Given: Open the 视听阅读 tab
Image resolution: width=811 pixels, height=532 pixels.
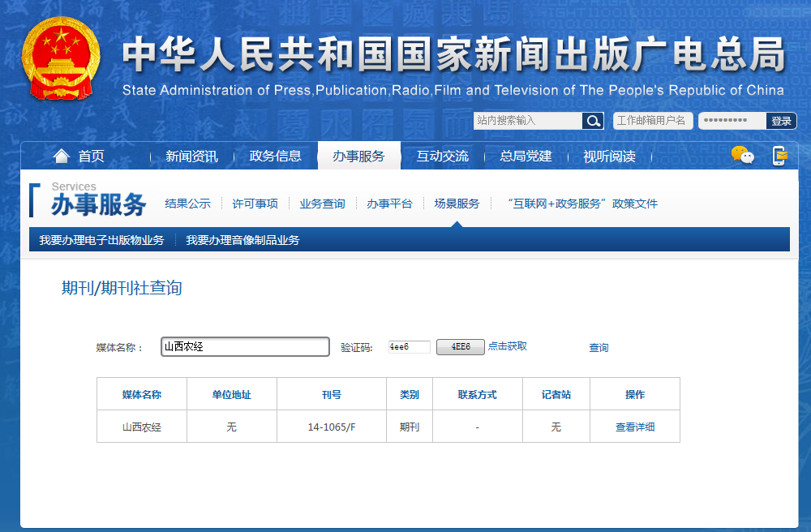Looking at the screenshot, I should click(609, 157).
